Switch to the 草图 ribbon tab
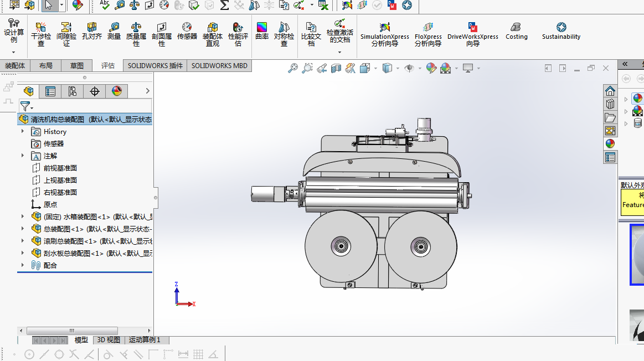 (77, 66)
